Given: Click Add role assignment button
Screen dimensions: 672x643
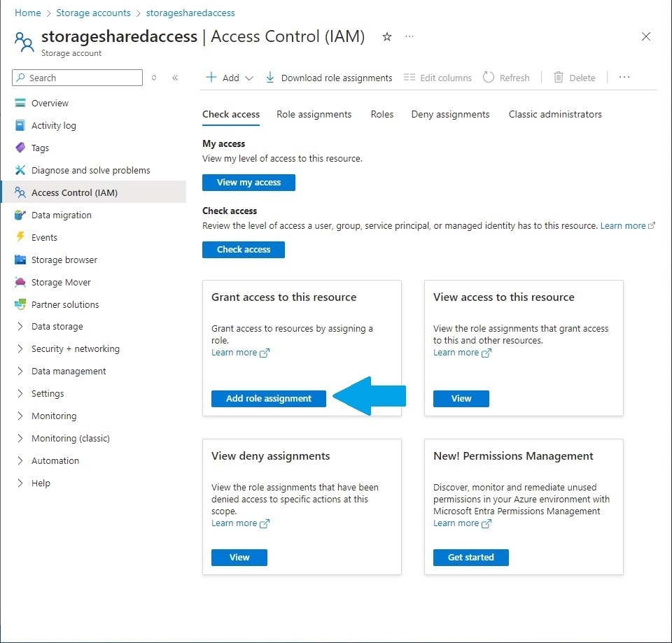Looking at the screenshot, I should point(269,398).
